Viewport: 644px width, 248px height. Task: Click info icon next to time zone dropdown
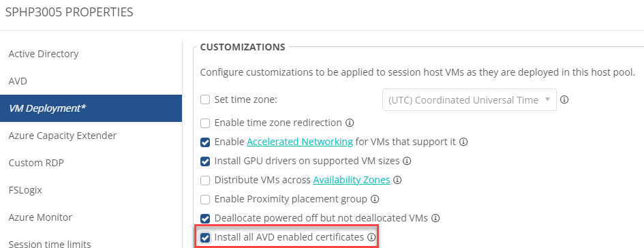tap(564, 99)
